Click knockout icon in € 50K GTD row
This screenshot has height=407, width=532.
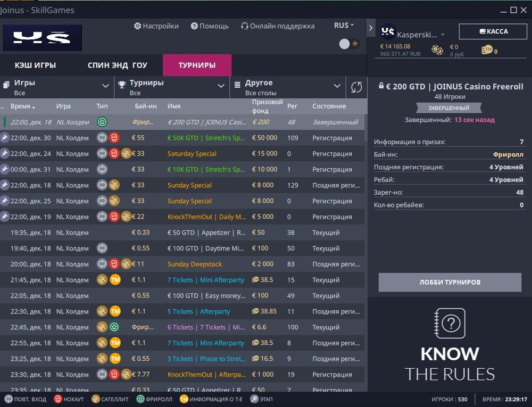(114, 138)
